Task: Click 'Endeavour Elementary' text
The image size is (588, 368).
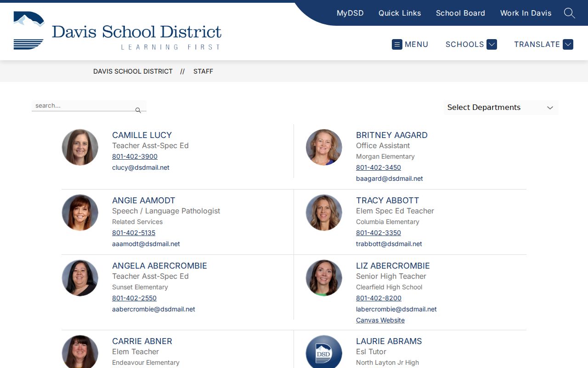Action: [x=146, y=362]
